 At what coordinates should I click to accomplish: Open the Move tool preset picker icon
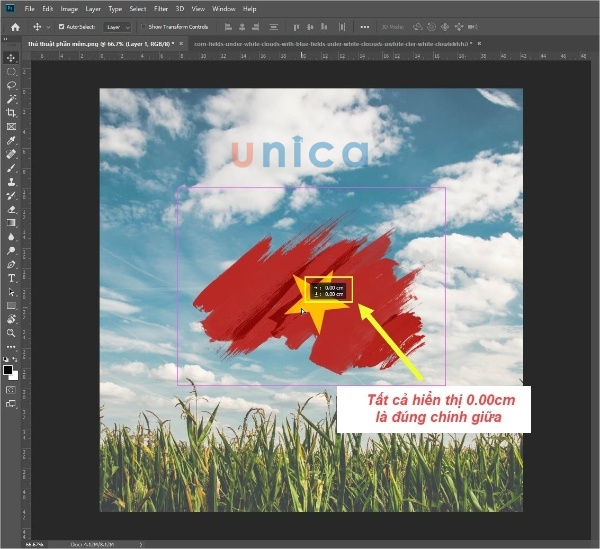tap(37, 27)
